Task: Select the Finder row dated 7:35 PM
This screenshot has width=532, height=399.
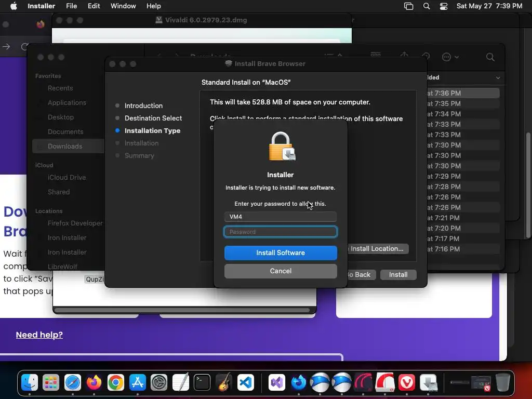Action: pyautogui.click(x=463, y=103)
